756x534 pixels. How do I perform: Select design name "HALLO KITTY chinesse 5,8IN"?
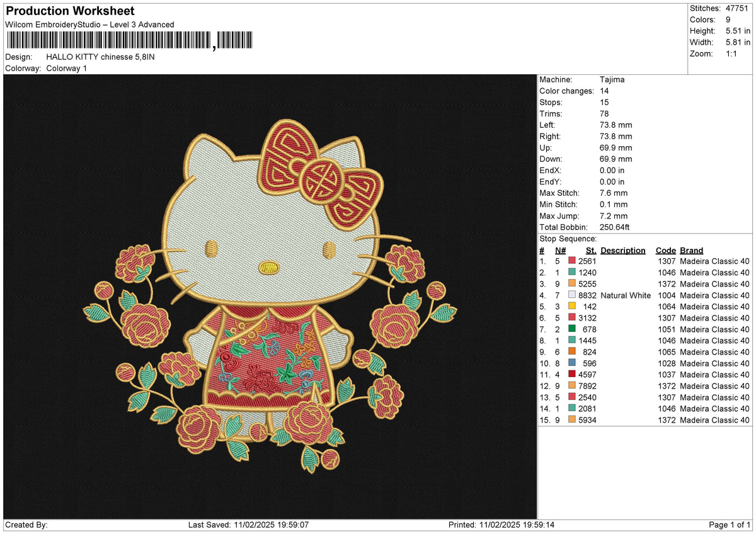click(x=100, y=57)
